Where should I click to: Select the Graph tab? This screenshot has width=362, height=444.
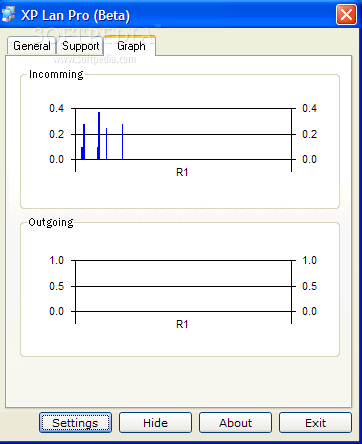(130, 45)
